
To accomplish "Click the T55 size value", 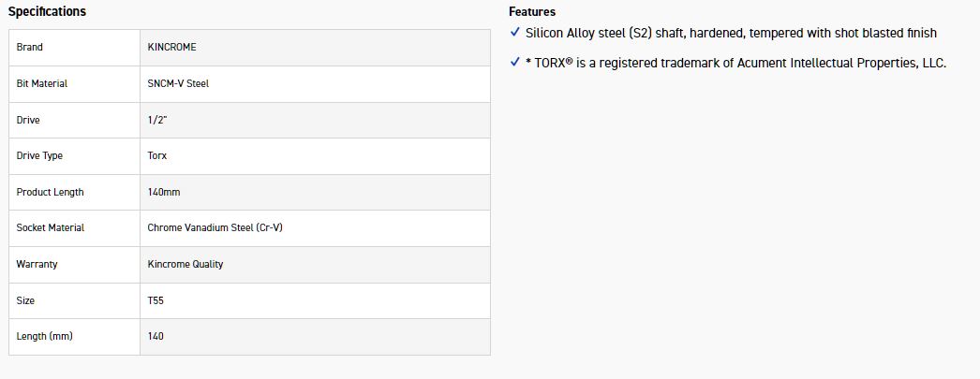I will point(156,300).
